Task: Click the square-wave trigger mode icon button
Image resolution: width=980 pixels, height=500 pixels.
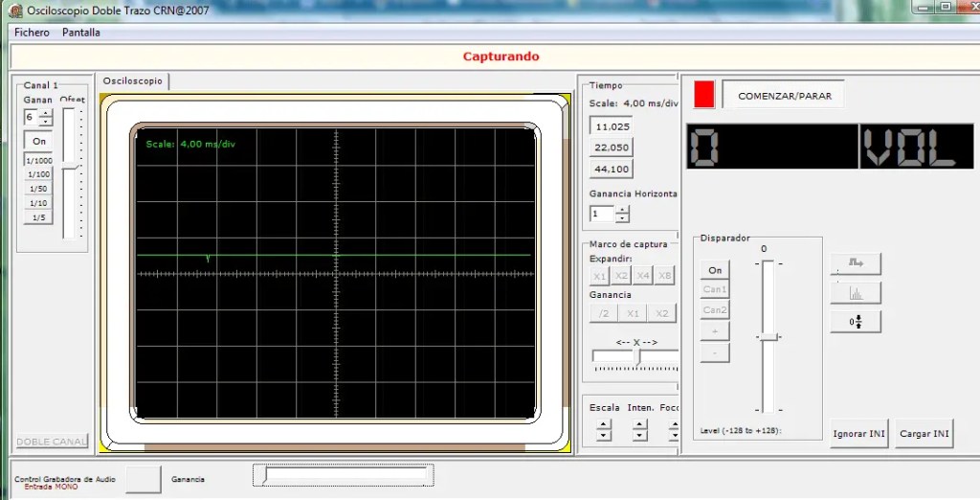Action: [x=856, y=264]
